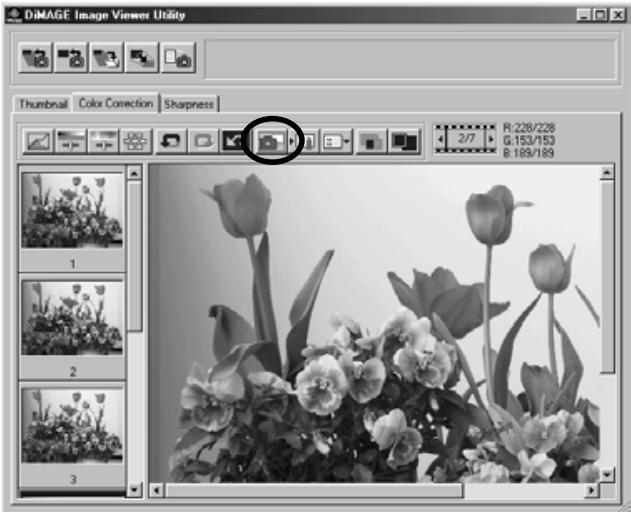This screenshot has width=631, height=512.
Task: Open the Sharpness tab
Action: (x=189, y=104)
